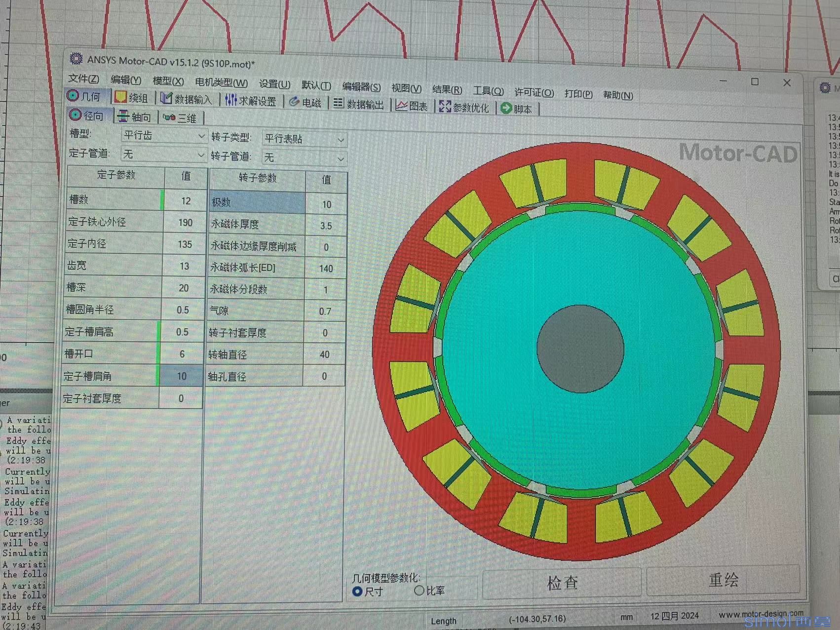Open the 电机类型(W) menu
840x630 pixels.
point(221,82)
